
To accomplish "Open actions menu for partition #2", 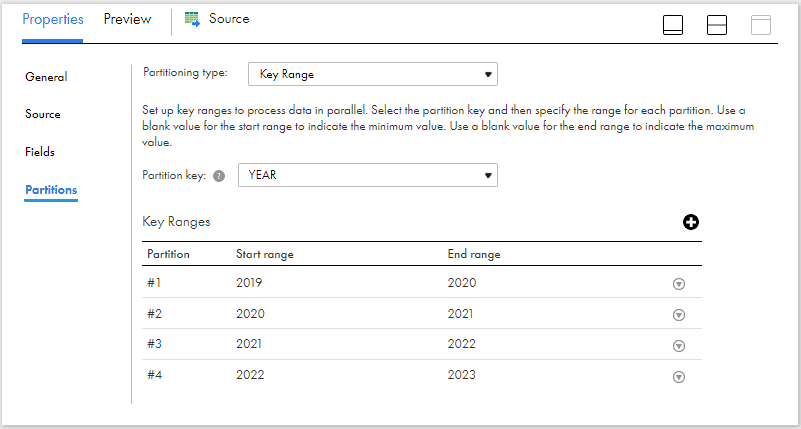I will click(678, 315).
